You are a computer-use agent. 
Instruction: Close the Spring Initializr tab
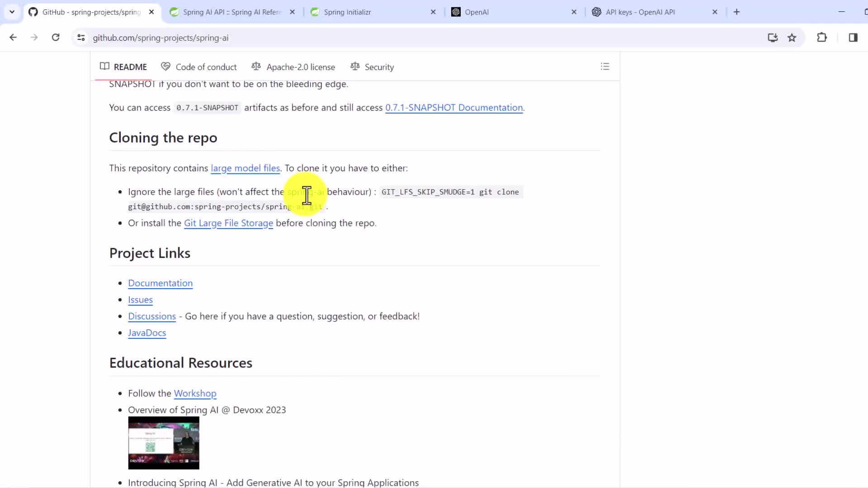pyautogui.click(x=433, y=12)
